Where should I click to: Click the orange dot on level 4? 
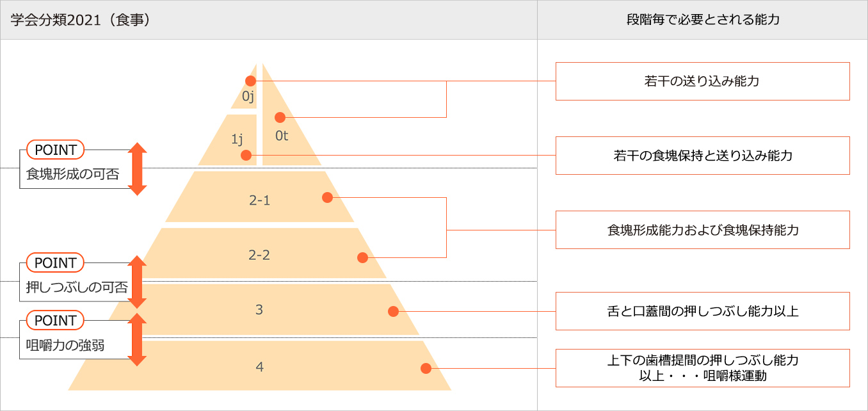426,368
